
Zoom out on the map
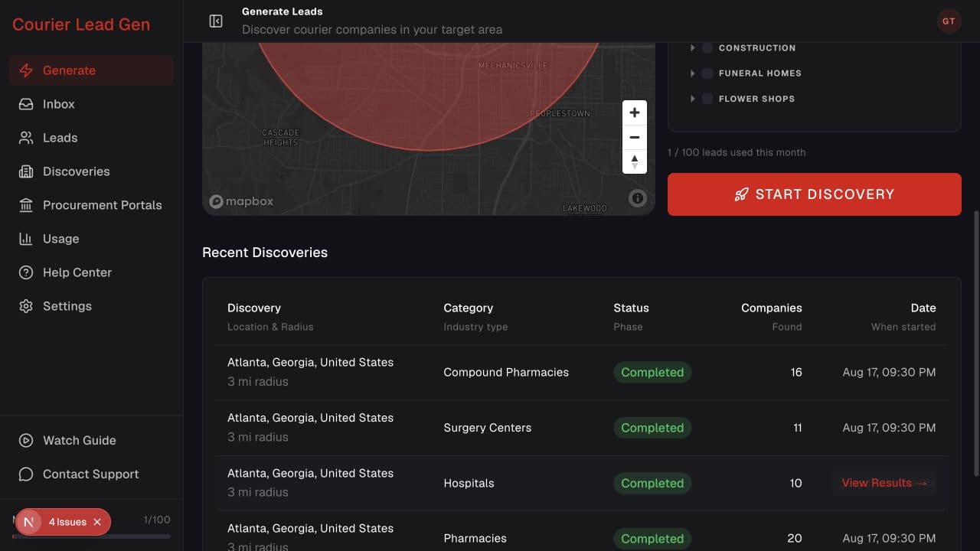(x=635, y=138)
